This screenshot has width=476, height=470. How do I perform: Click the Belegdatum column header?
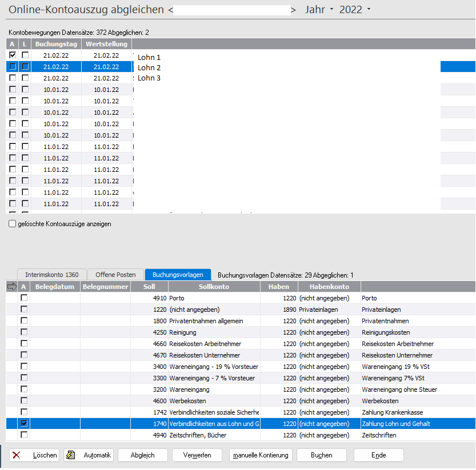point(55,287)
